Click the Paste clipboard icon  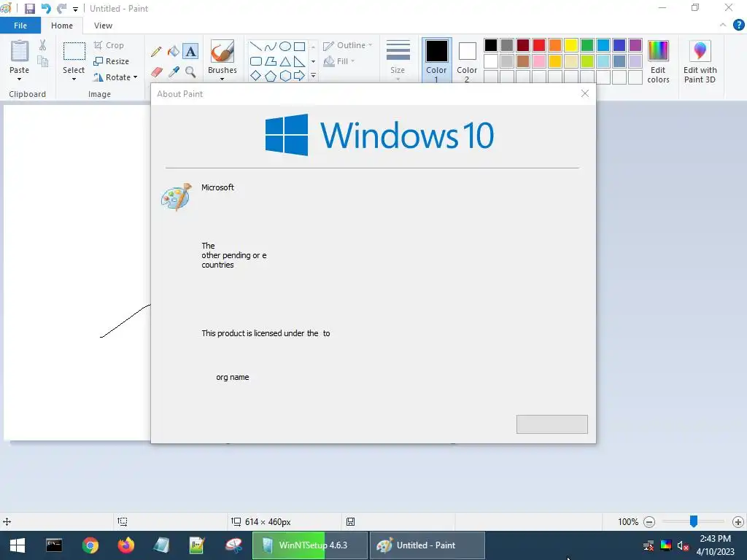click(20, 51)
